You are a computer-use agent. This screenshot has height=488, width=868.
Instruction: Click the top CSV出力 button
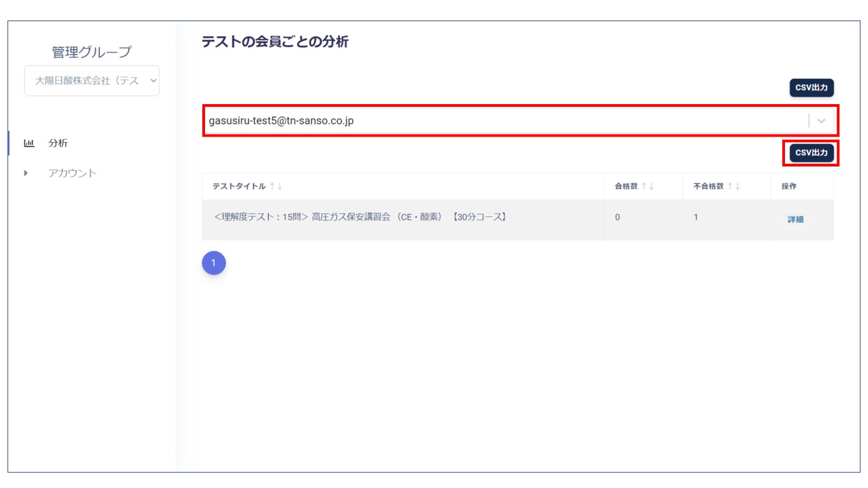click(812, 88)
